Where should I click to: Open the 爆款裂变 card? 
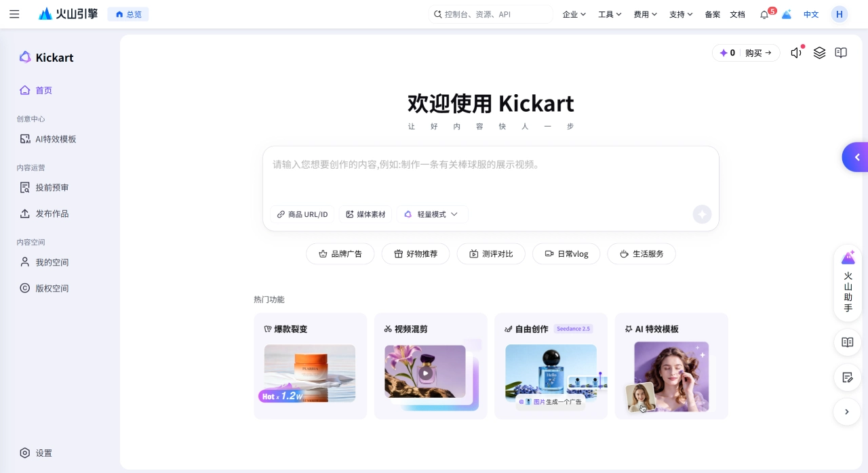coord(310,366)
